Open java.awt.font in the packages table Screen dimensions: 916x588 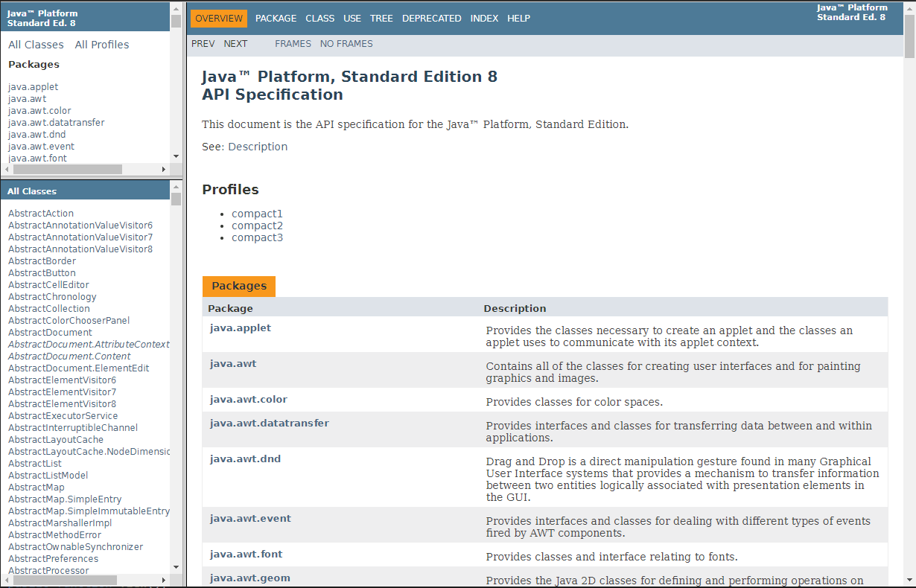tap(247, 555)
